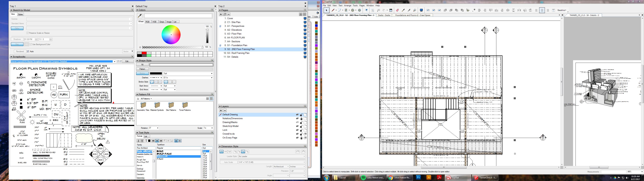Switch Pages panel to thumbnail grid view
Image resolution: width=644 pixels, height=181 pixels.
pos(305,14)
